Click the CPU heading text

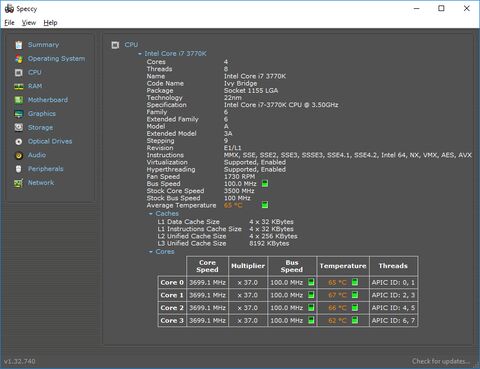[131, 45]
